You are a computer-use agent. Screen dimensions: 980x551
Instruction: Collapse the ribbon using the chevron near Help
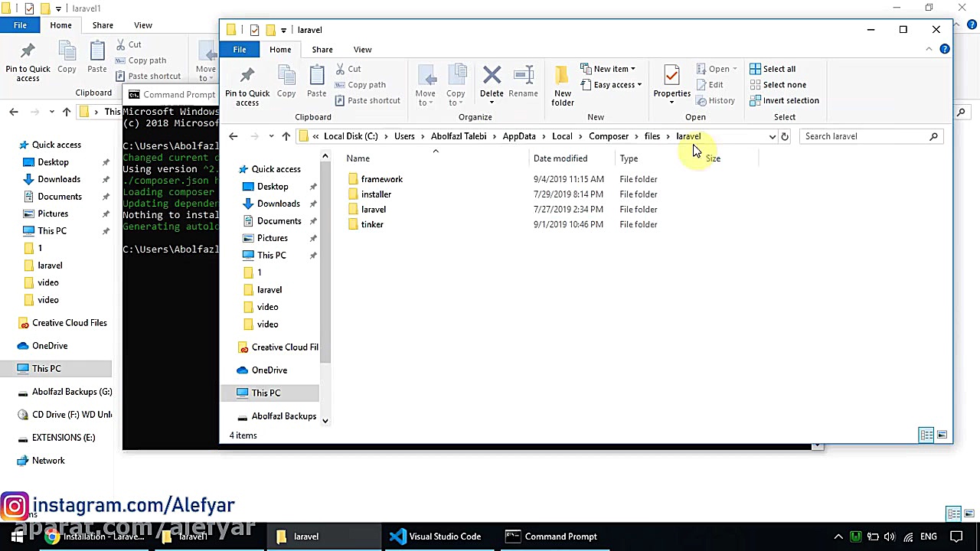click(929, 49)
